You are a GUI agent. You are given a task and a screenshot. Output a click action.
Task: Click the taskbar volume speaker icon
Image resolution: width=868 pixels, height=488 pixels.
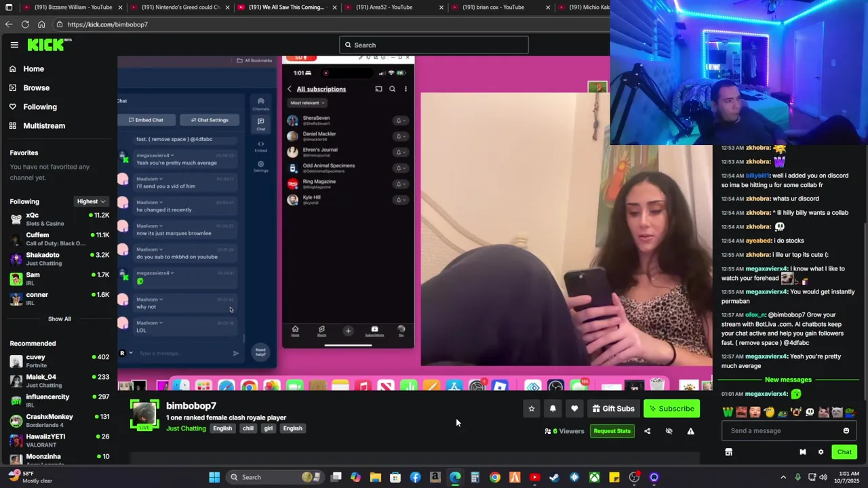point(823,477)
